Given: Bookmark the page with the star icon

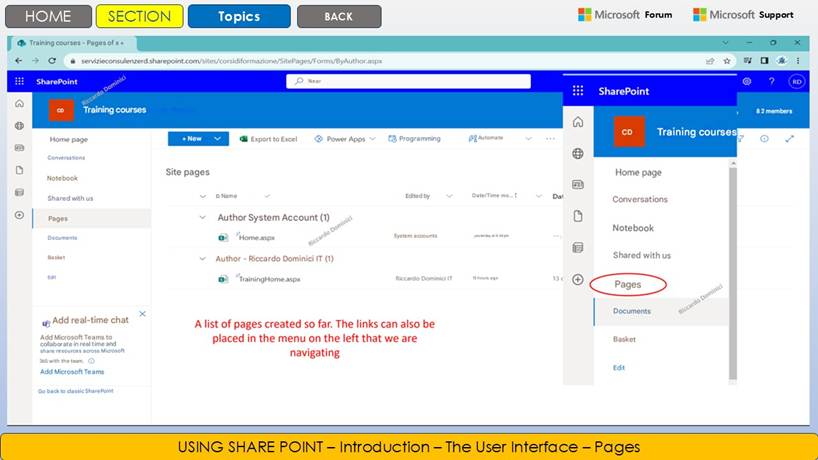Looking at the screenshot, I should [727, 61].
